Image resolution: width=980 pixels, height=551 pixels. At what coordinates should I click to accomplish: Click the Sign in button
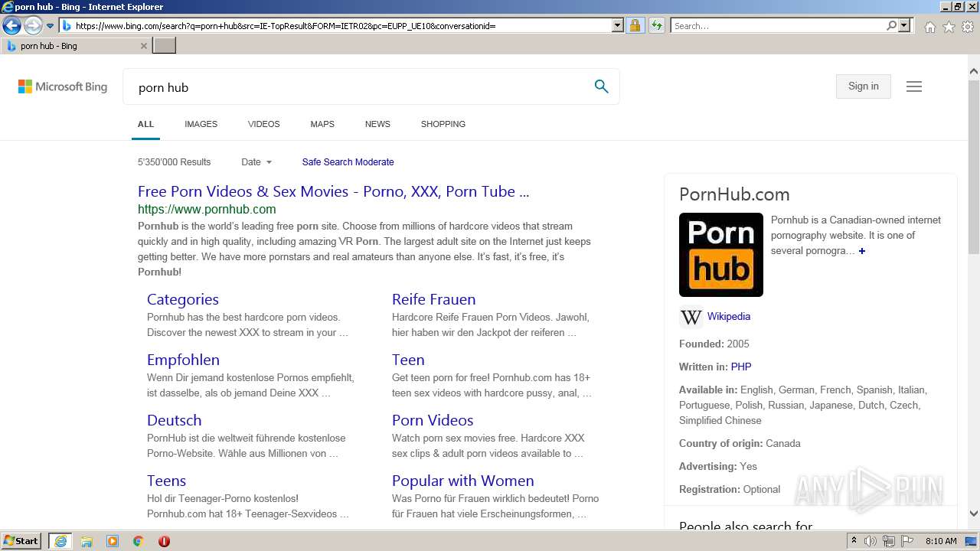[x=864, y=86]
